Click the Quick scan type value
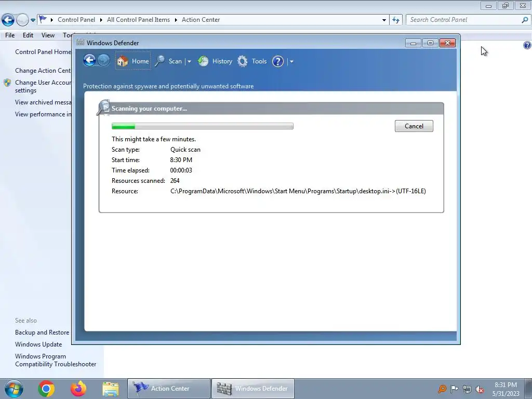Image resolution: width=532 pixels, height=399 pixels. pos(185,149)
